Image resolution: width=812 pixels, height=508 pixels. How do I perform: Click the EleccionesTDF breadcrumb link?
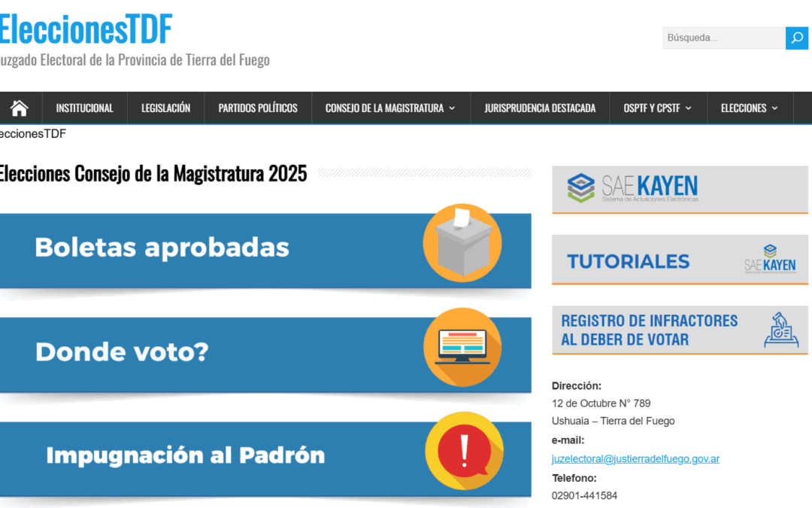pyautogui.click(x=32, y=133)
